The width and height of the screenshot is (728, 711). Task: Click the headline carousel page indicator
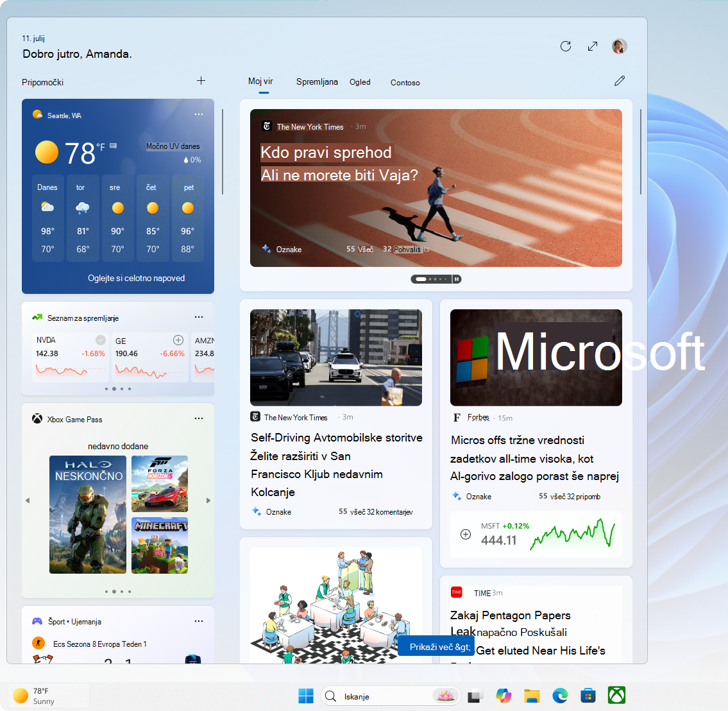[x=432, y=279]
